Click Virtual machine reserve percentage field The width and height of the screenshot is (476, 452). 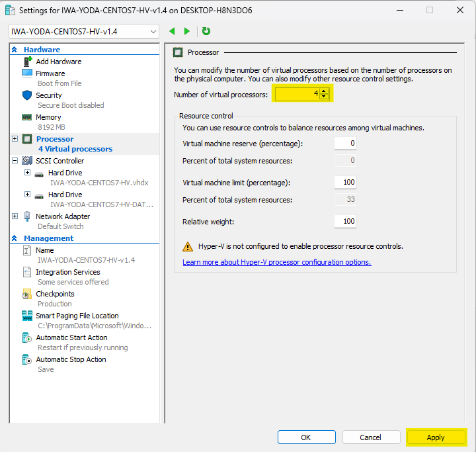tap(345, 143)
